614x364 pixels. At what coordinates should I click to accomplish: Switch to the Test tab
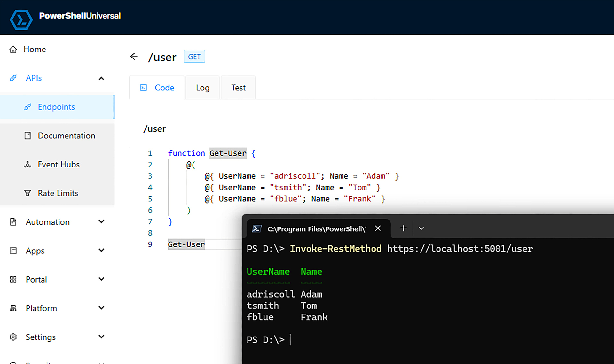point(238,87)
